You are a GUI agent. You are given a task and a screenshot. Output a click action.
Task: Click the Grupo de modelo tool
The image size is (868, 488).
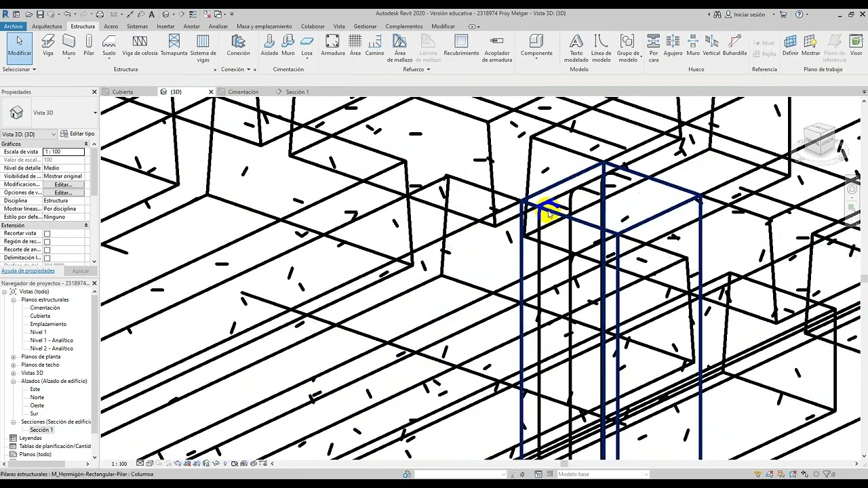[628, 48]
